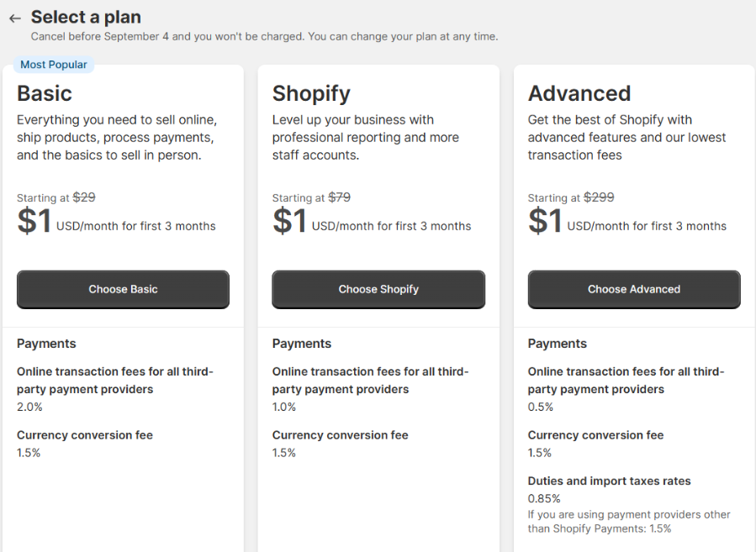The height and width of the screenshot is (552, 756).
Task: Click the Payments heading in Advanced card
Action: (x=557, y=344)
